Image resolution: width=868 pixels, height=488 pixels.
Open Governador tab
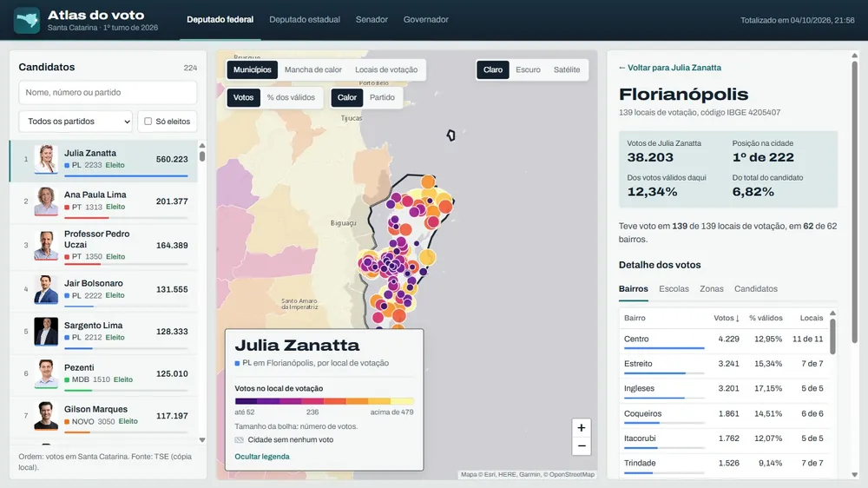tap(425, 20)
